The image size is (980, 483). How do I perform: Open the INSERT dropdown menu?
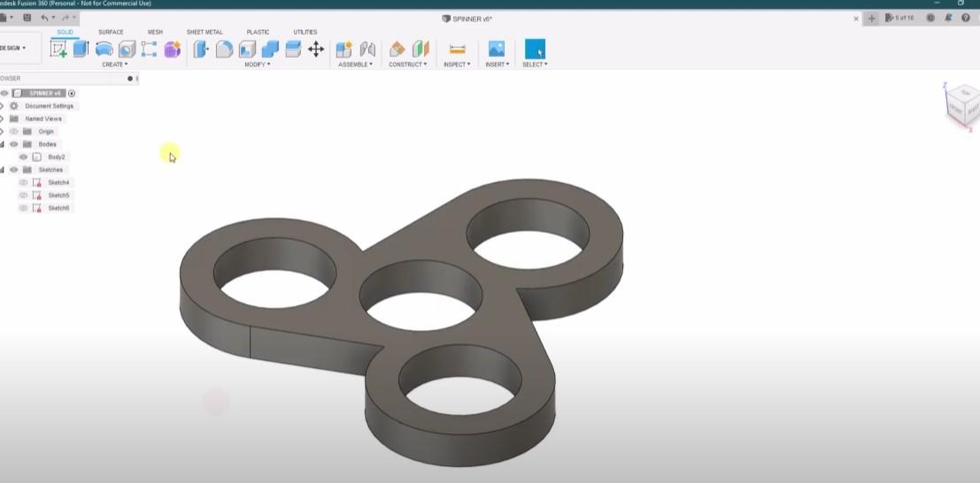click(498, 65)
